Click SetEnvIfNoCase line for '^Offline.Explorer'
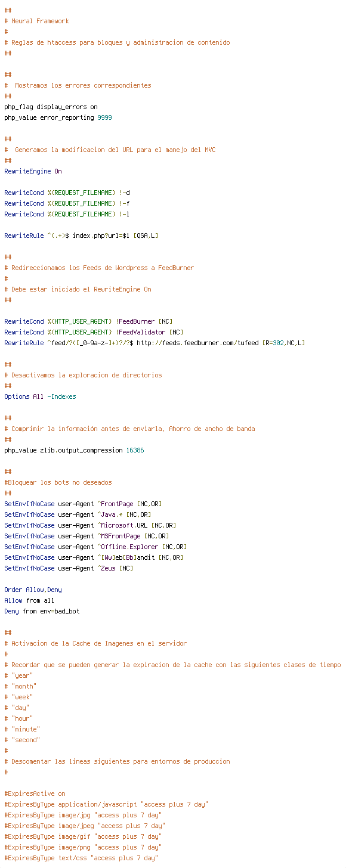The width and height of the screenshot is (346, 868). (x=95, y=547)
